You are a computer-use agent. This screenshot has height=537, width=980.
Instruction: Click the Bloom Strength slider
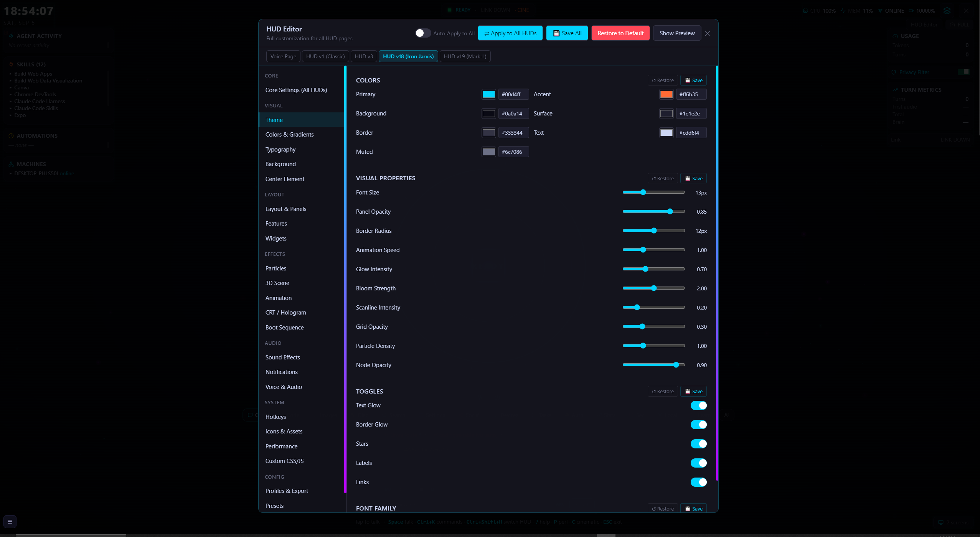[x=653, y=288]
